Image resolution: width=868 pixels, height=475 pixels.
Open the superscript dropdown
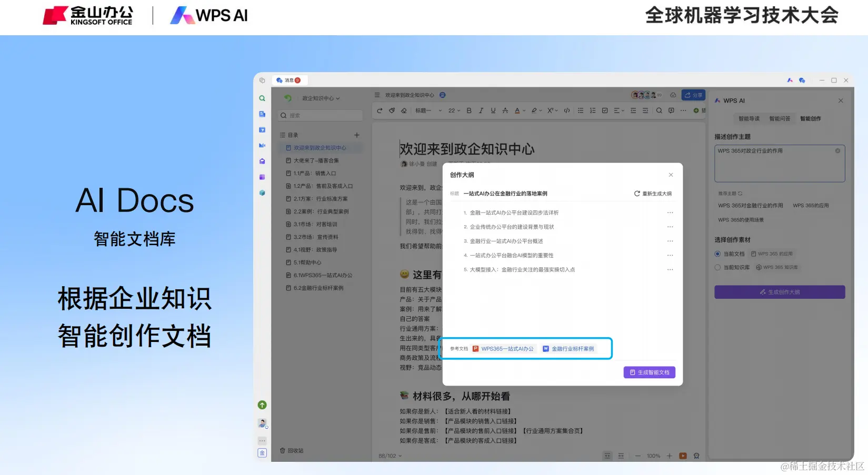point(552,110)
